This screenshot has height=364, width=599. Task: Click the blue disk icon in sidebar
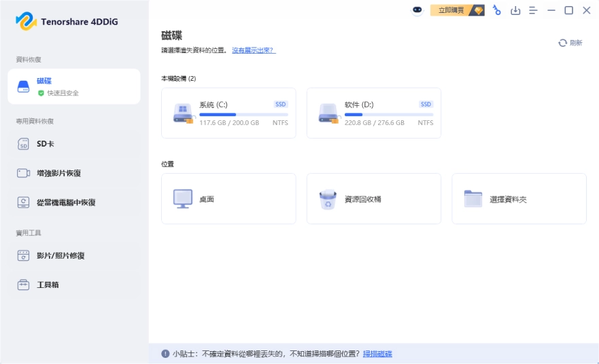(x=23, y=87)
